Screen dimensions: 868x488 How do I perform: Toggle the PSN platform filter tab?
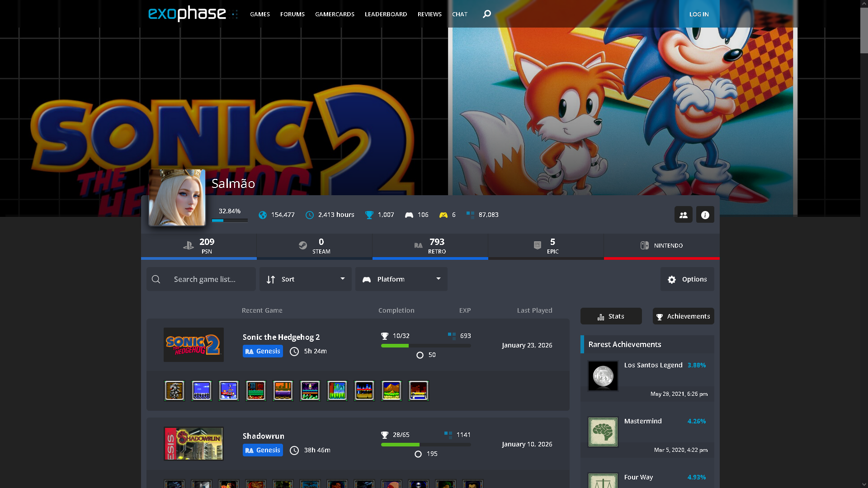point(199,246)
